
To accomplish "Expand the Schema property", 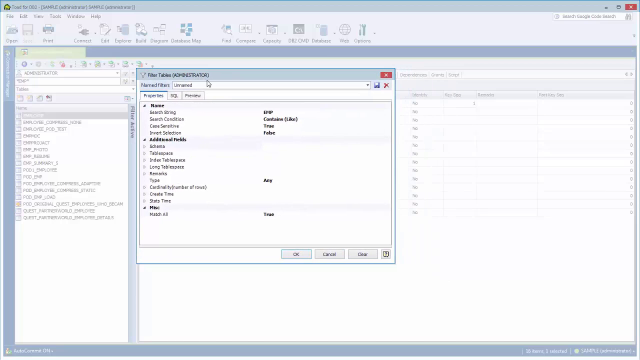I will 144,147.
